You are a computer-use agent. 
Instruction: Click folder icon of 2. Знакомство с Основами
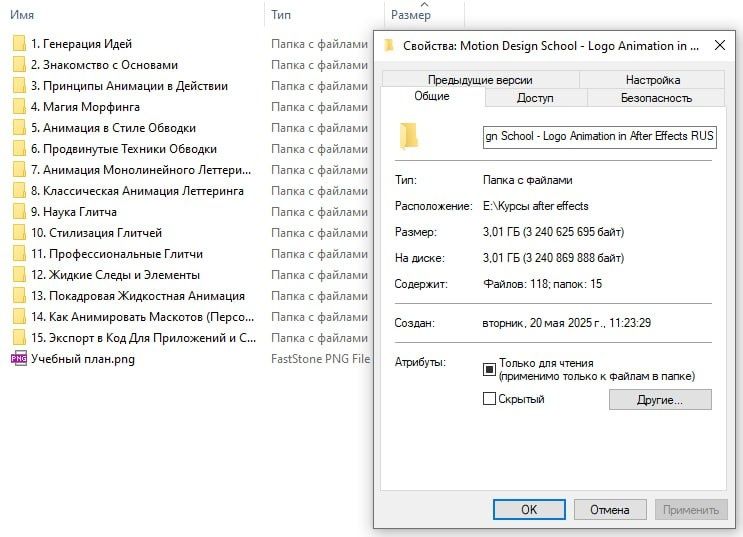[x=19, y=64]
